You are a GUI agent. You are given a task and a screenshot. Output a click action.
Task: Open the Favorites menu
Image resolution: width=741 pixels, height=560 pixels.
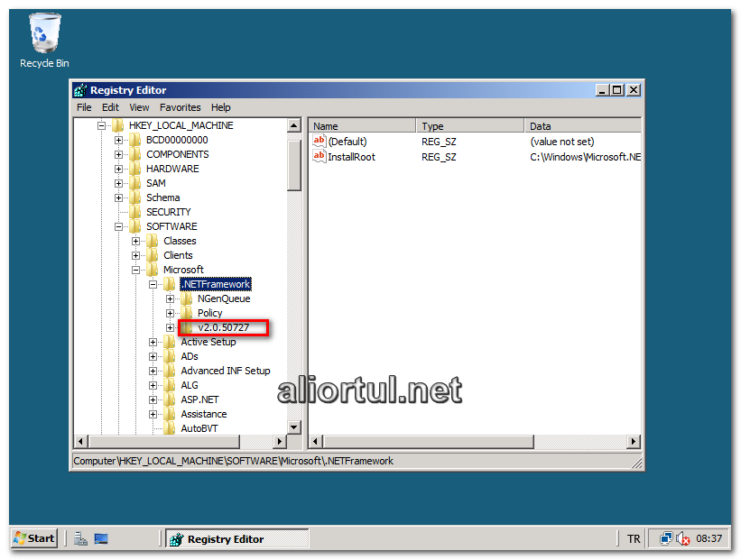click(x=180, y=107)
